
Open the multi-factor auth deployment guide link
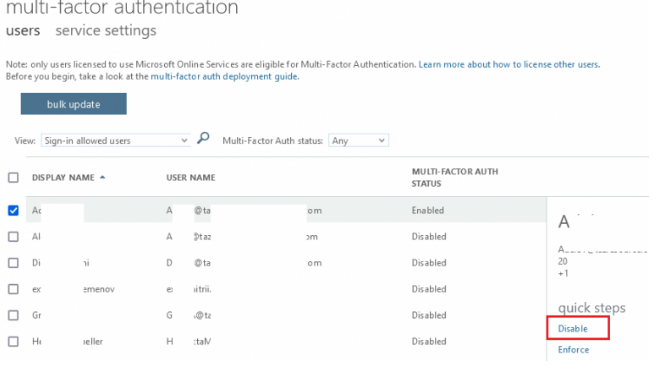225,77
